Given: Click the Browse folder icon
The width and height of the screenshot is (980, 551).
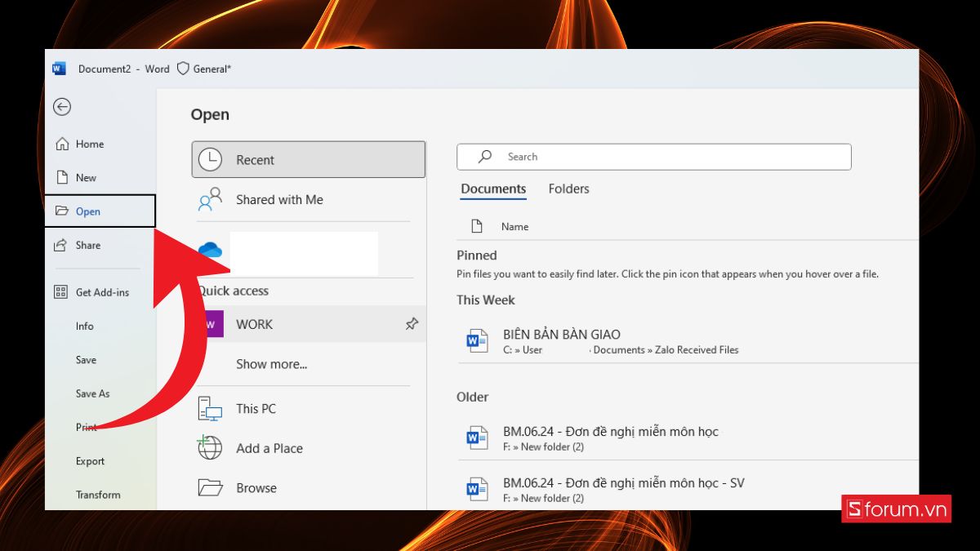Looking at the screenshot, I should coord(211,487).
